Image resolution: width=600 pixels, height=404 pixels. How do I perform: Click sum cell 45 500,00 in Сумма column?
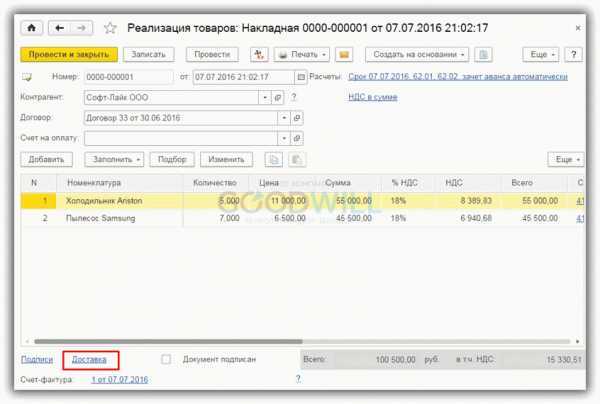tap(354, 218)
